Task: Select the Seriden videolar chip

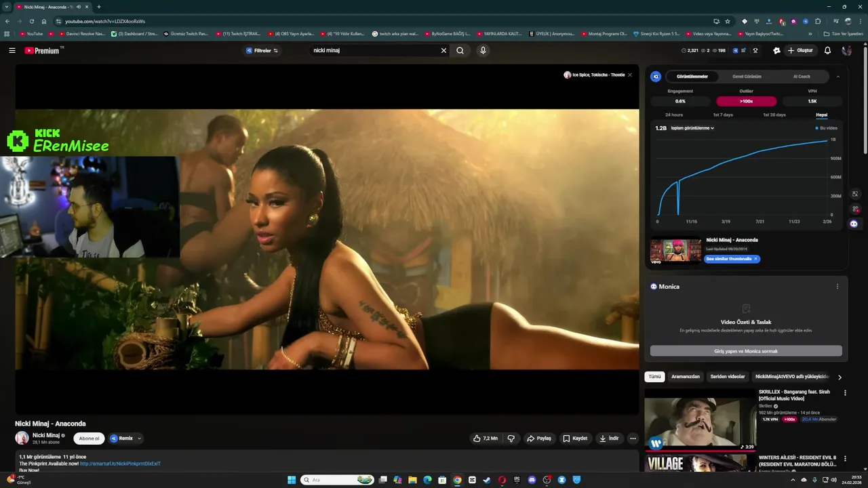Action: pos(728,377)
